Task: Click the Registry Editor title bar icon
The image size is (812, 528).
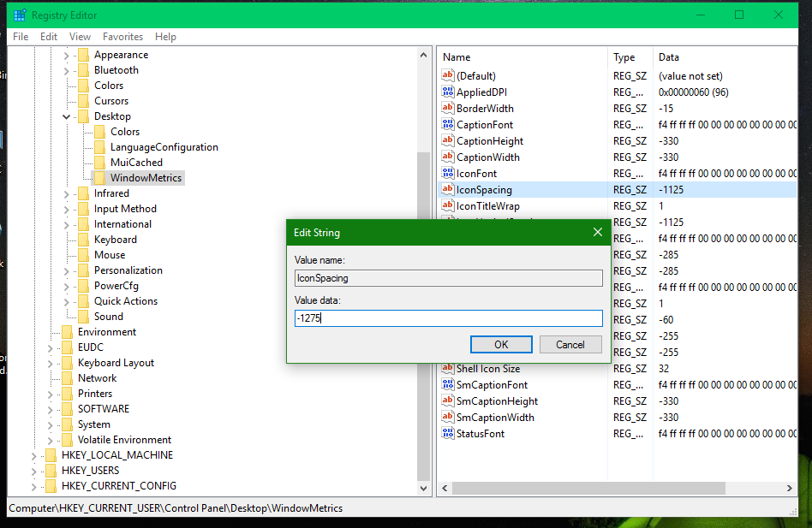Action: pyautogui.click(x=19, y=15)
